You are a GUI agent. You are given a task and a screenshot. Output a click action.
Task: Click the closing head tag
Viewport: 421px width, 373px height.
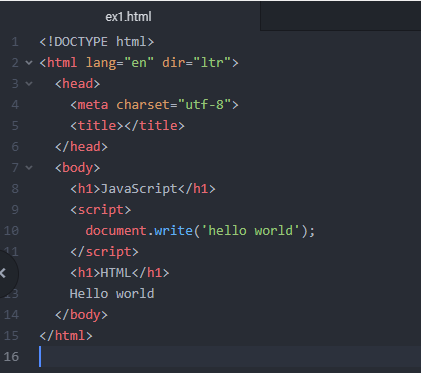[81, 147]
